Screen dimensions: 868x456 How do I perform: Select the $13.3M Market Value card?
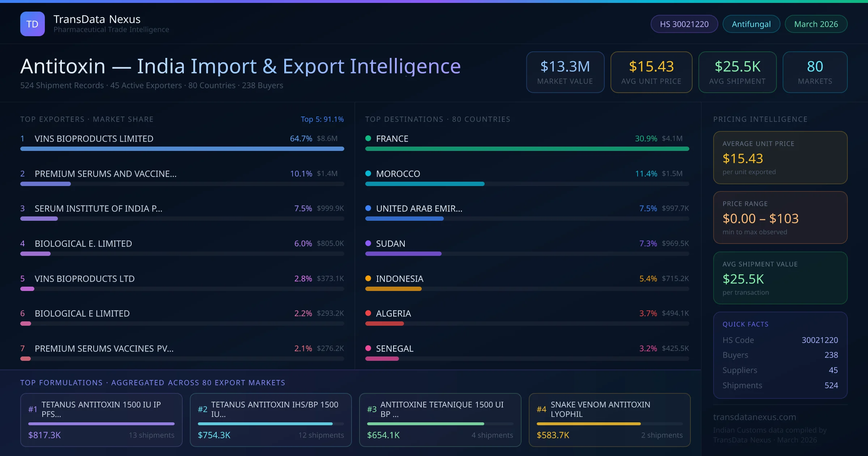point(565,72)
